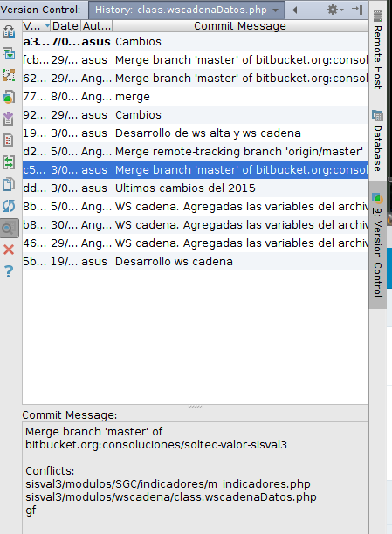This screenshot has height=534, width=392.
Task: Open the annotate revision icon
Action: click(x=9, y=140)
